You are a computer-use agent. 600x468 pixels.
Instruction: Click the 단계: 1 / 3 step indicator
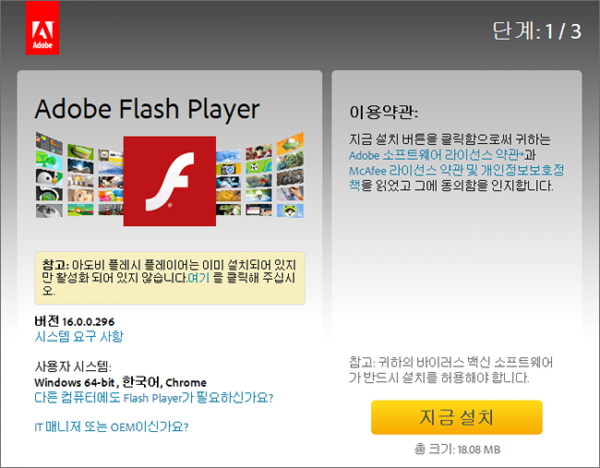click(536, 31)
